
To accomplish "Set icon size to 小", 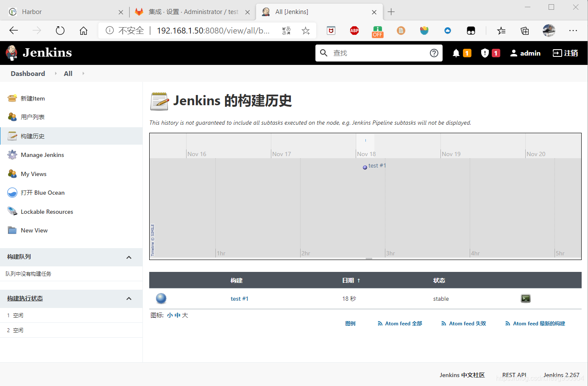I will [x=170, y=315].
